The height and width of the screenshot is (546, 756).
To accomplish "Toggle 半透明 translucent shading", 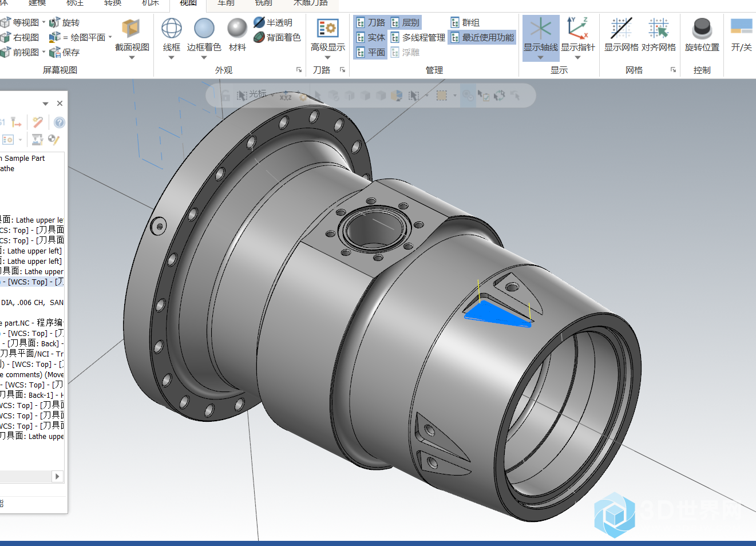I will 273,22.
